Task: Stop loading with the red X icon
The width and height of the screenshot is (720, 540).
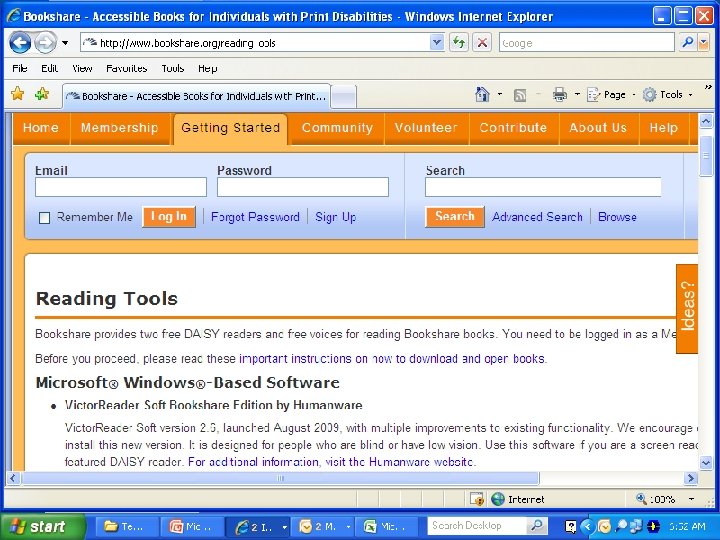Action: coord(482,43)
